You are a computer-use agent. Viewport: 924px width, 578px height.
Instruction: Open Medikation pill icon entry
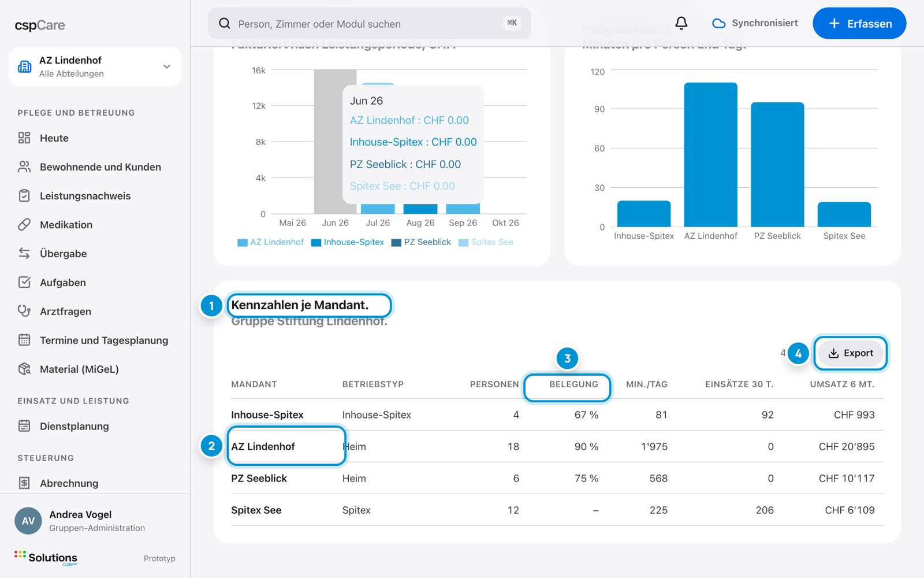point(24,224)
